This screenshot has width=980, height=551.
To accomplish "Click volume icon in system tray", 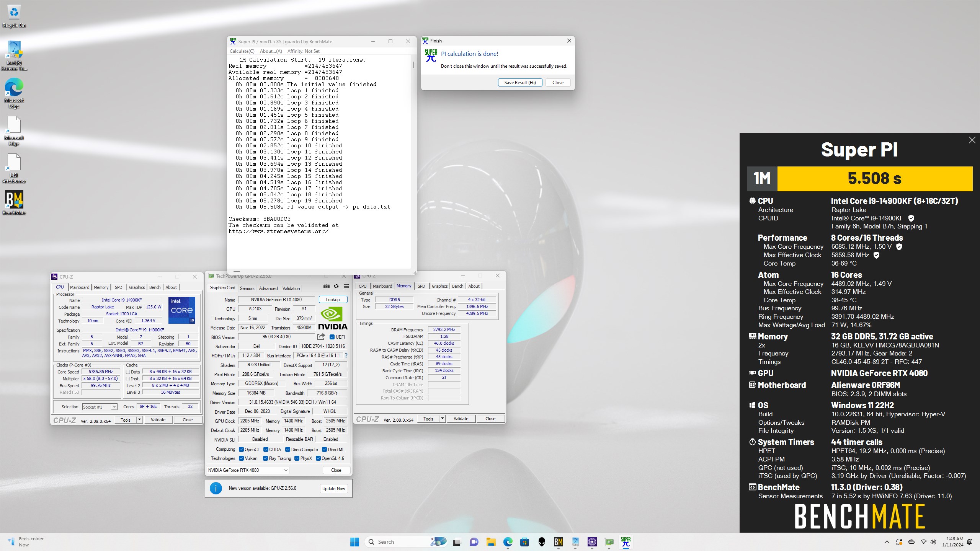I will [x=933, y=542].
